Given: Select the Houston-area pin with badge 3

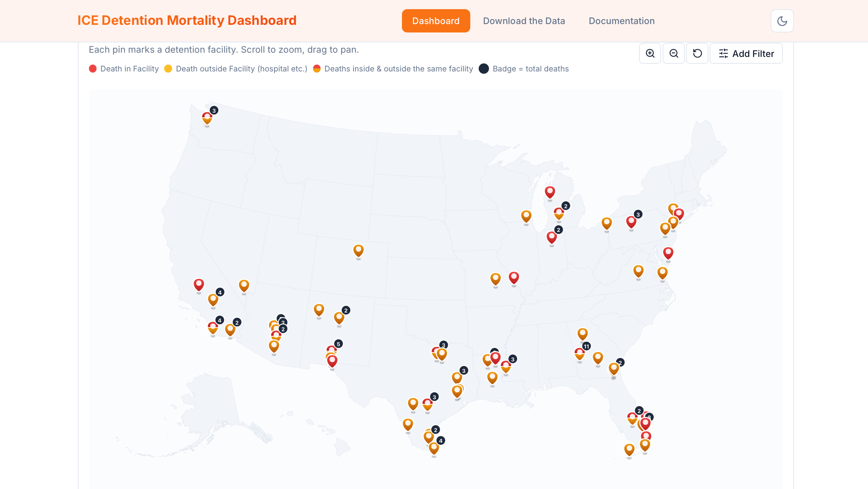Looking at the screenshot, I should coord(457,378).
